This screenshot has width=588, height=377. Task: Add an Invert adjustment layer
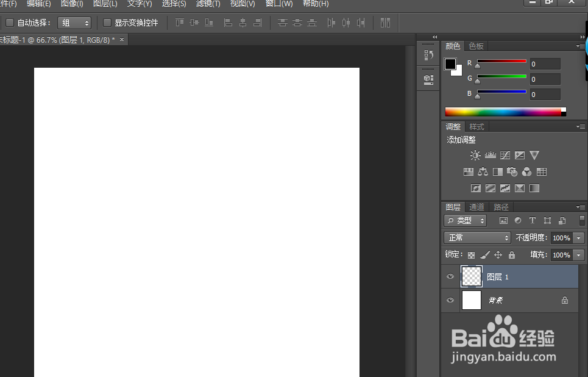click(475, 188)
